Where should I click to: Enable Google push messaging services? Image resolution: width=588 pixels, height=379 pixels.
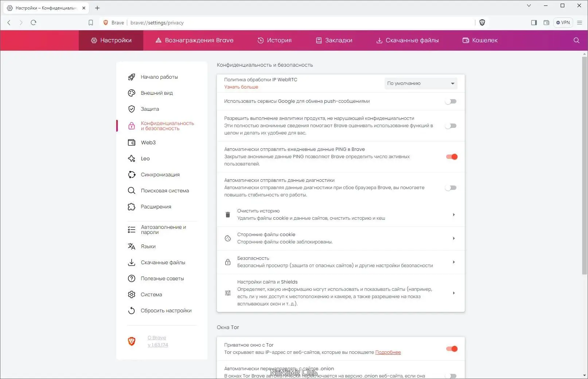[x=451, y=101]
